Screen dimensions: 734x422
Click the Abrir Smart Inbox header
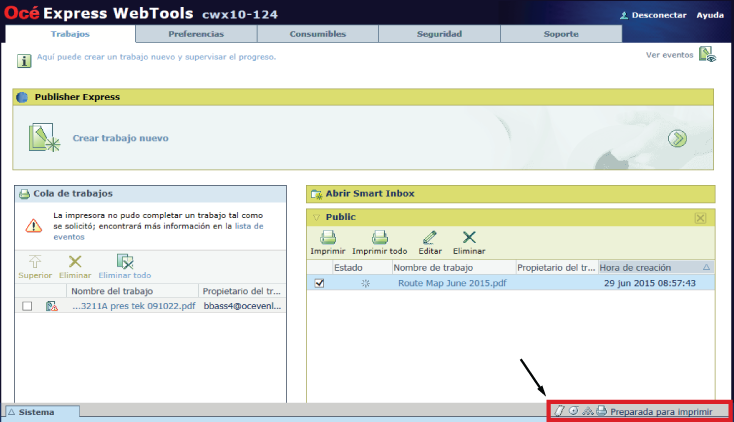pyautogui.click(x=511, y=194)
